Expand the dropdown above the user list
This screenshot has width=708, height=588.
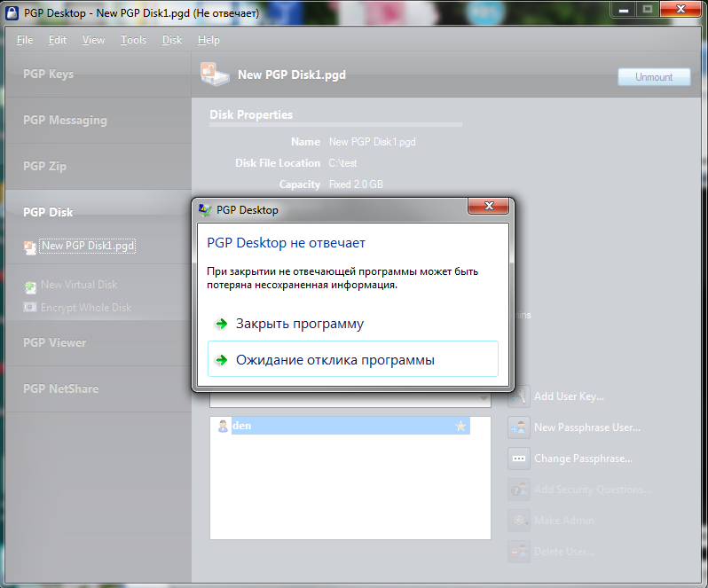tap(483, 401)
